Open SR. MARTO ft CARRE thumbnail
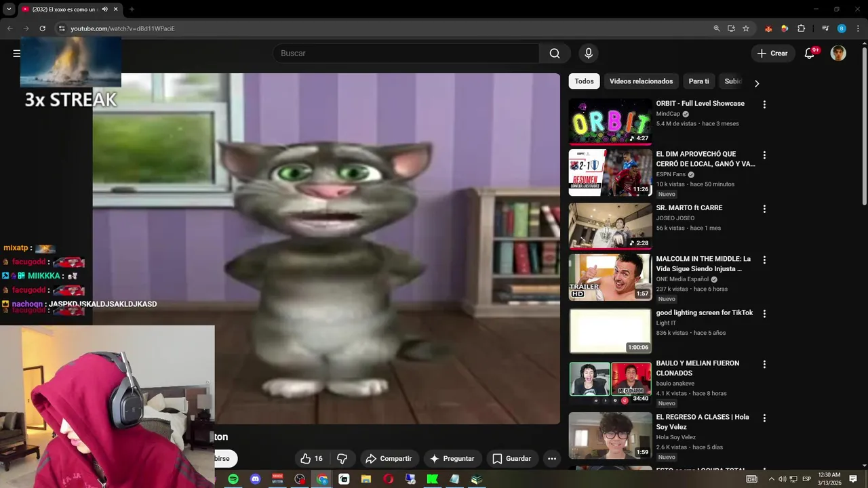Screen dimensions: 868x488 point(610,226)
